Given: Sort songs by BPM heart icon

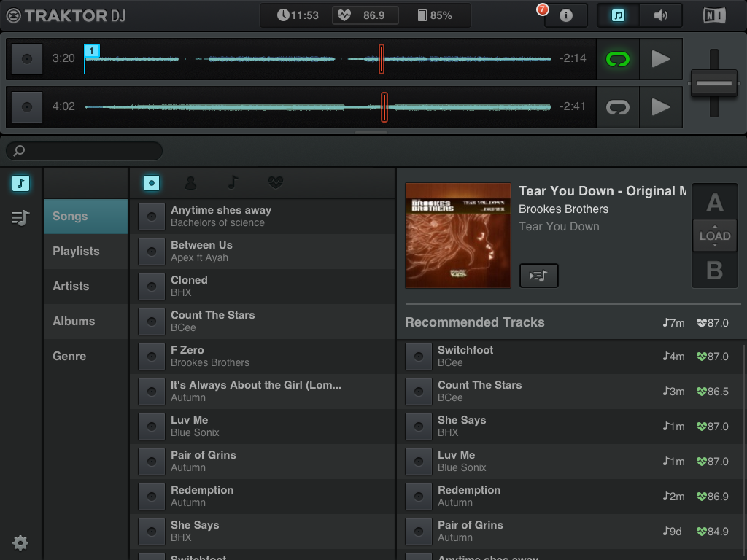Looking at the screenshot, I should coord(275,182).
